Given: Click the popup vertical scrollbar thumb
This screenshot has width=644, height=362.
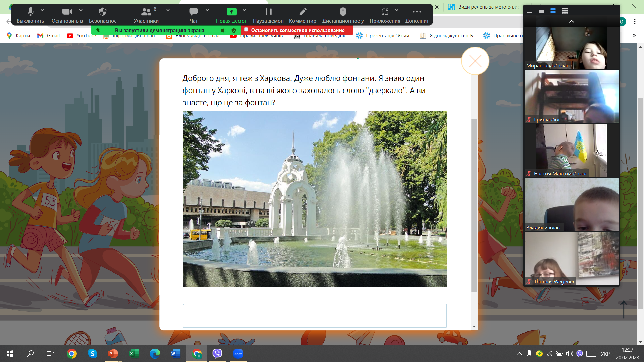Looking at the screenshot, I should tap(474, 205).
